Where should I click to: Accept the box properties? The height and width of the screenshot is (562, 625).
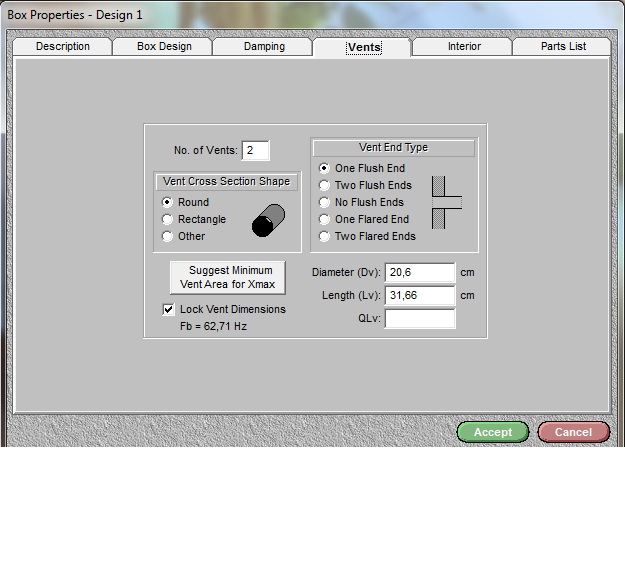pos(493,432)
